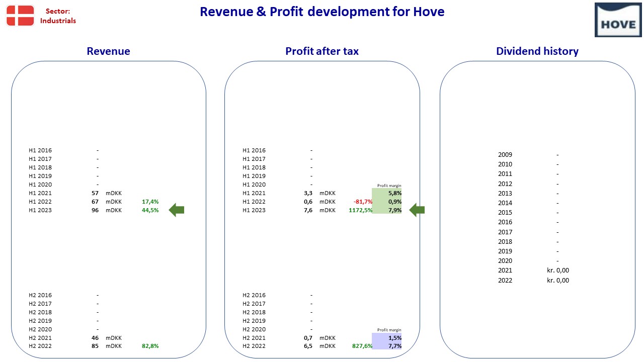Click the 2022 row in Dividend history

(x=533, y=280)
